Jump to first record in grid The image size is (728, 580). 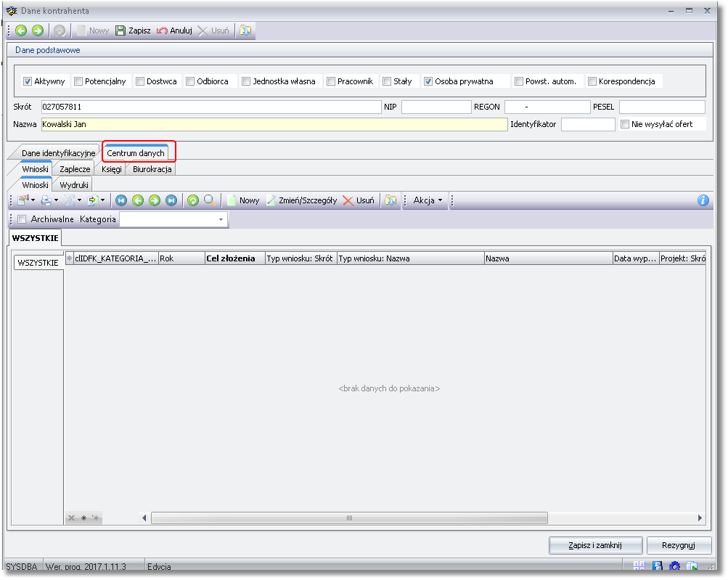121,200
